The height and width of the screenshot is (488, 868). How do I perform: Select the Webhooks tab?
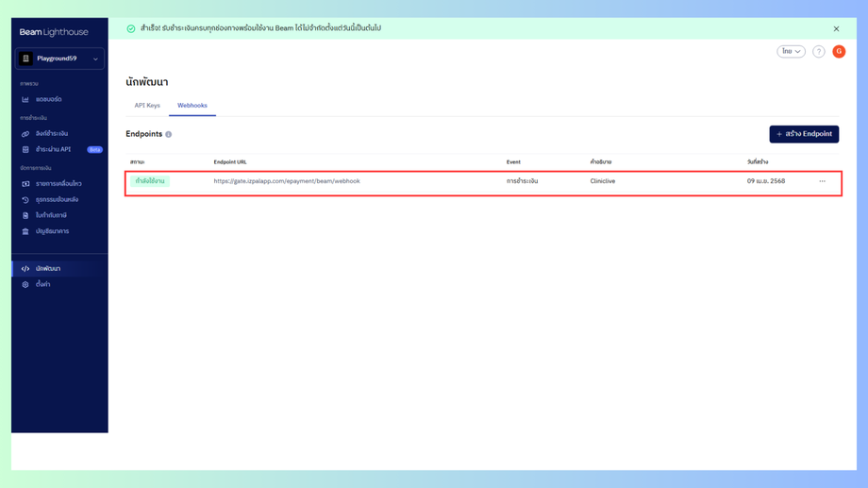click(192, 105)
